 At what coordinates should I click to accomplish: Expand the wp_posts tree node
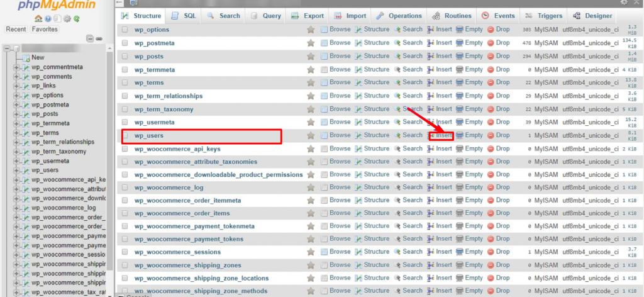pyautogui.click(x=16, y=114)
